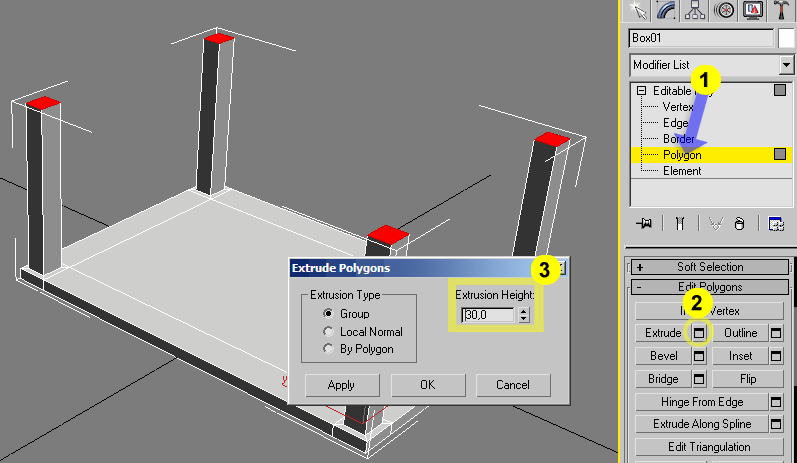The image size is (797, 463).
Task: Select Element sub-object level
Action: click(681, 171)
